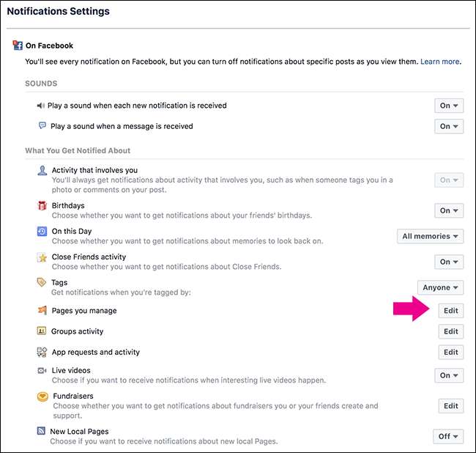476x453 pixels.
Task: Open the Learn more link
Action: [x=439, y=62]
